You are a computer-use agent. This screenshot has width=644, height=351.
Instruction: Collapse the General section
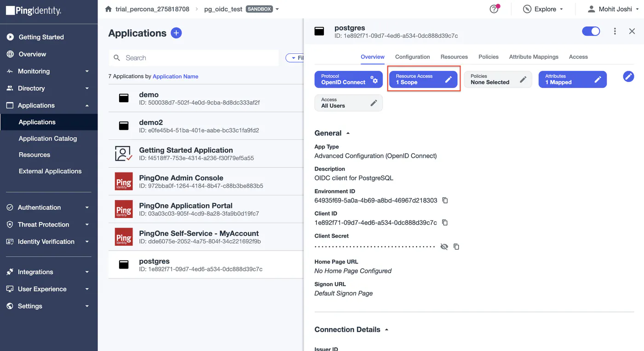pyautogui.click(x=348, y=133)
